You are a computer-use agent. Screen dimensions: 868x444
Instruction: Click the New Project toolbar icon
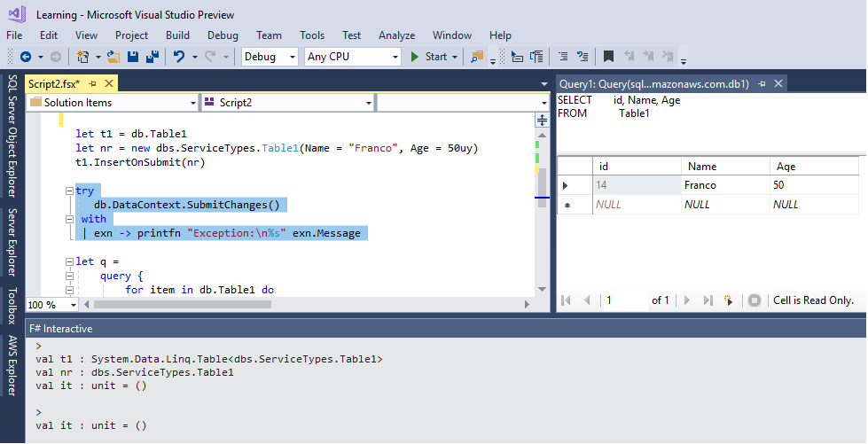83,57
